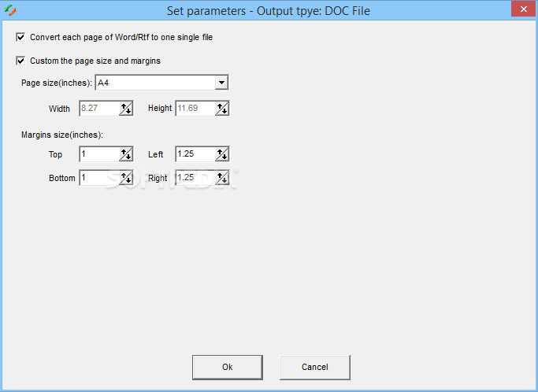Image resolution: width=538 pixels, height=392 pixels.
Task: Click the Height spinner arrows
Action: click(x=221, y=109)
